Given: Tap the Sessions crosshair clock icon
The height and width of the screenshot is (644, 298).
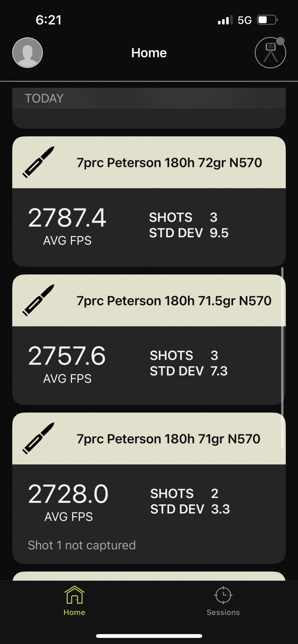Looking at the screenshot, I should point(223,595).
